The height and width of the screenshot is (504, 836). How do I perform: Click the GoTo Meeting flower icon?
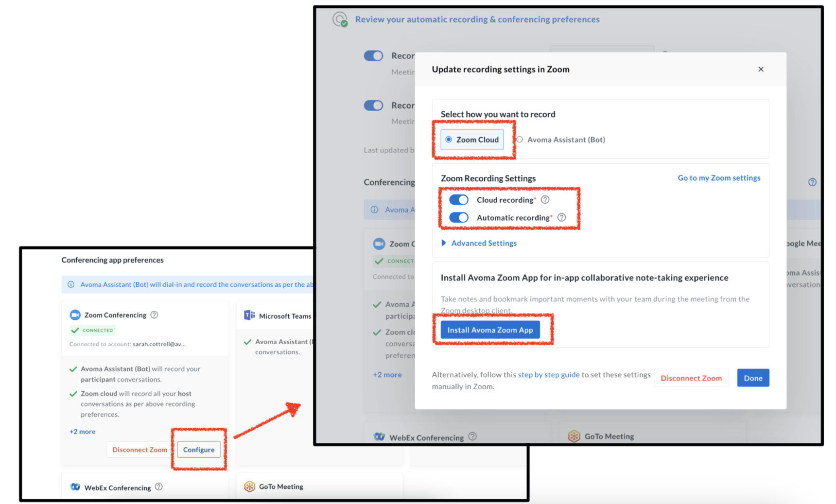point(249,487)
